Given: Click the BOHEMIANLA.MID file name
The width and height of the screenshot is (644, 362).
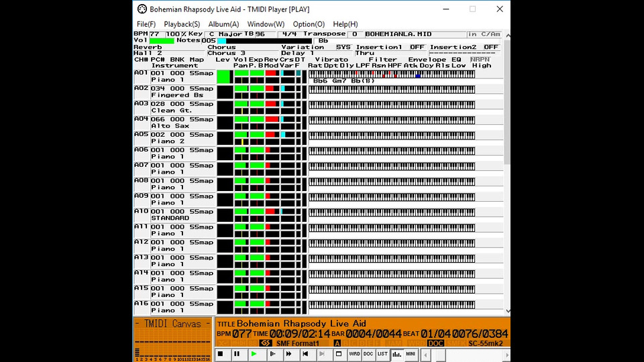Looking at the screenshot, I should (398, 34).
